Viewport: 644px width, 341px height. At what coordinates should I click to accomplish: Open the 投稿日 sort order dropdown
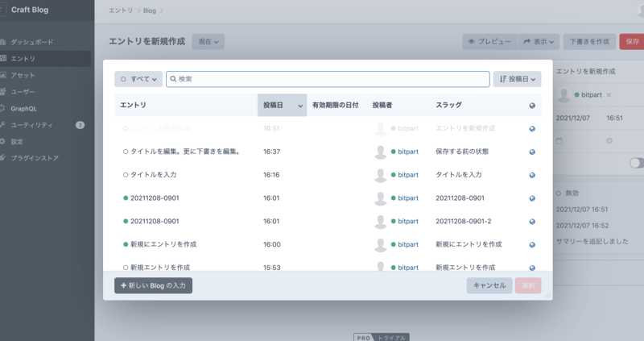pyautogui.click(x=517, y=79)
